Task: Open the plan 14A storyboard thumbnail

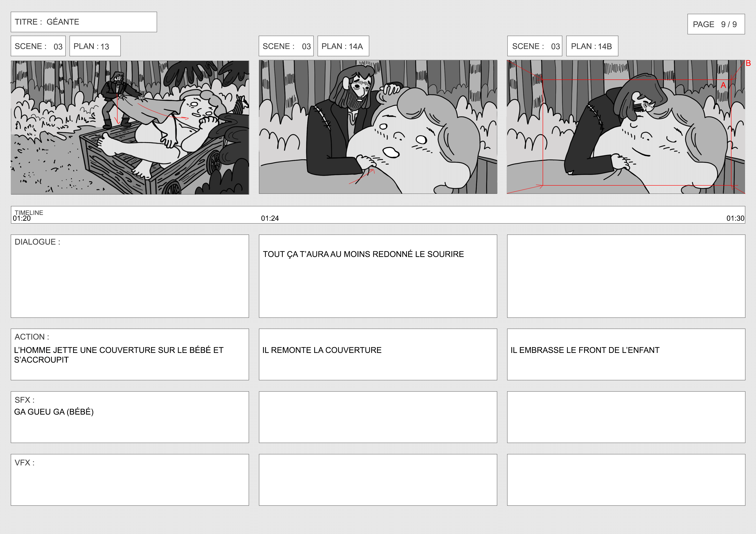Action: 378,127
